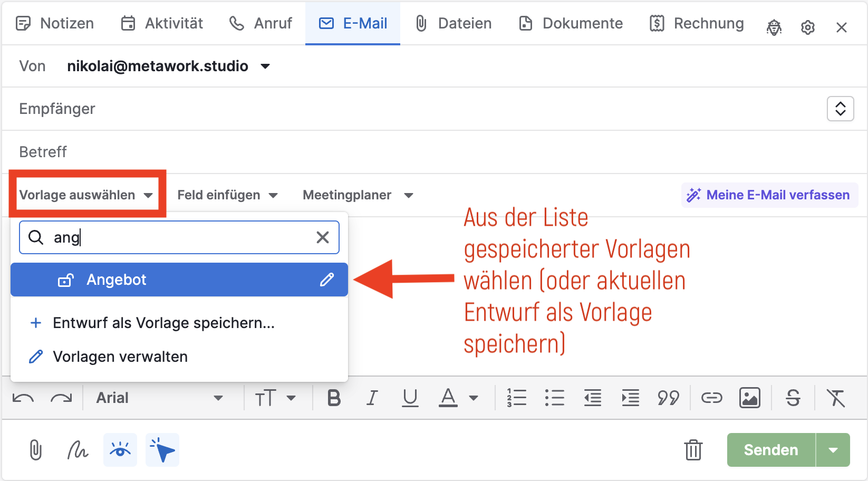868x481 pixels.
Task: Expand the sender address dropdown
Action: 265,66
